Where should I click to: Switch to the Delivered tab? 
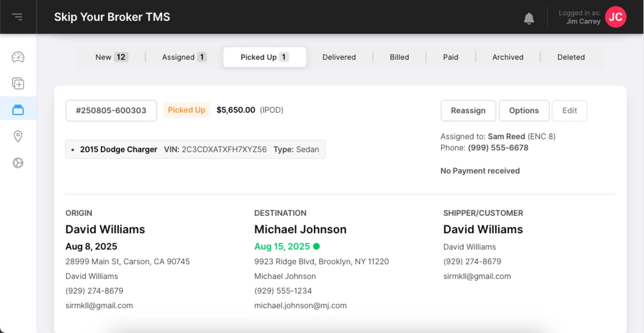339,57
